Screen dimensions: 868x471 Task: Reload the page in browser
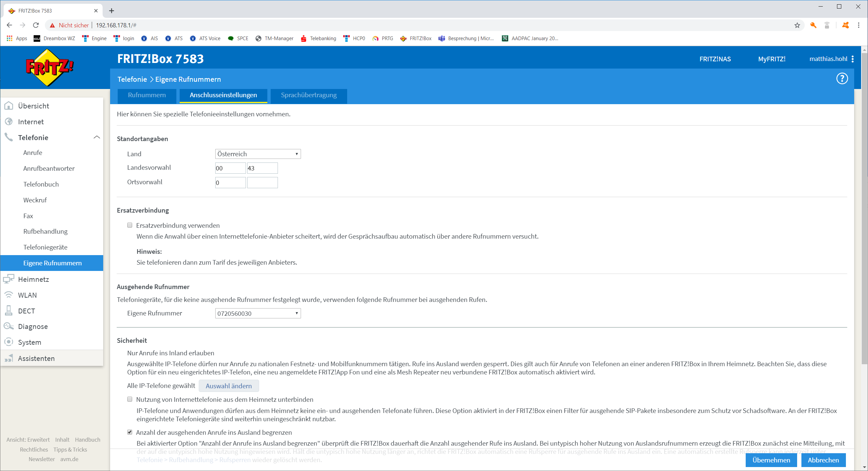(x=36, y=25)
